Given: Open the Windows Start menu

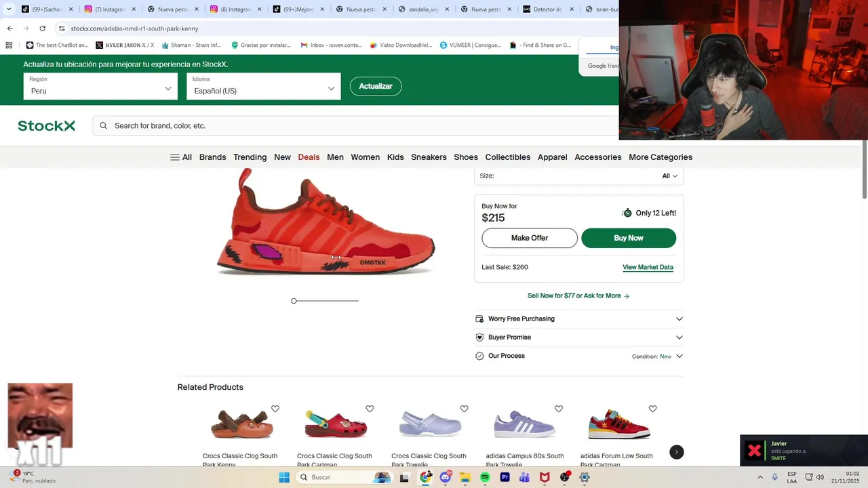Looking at the screenshot, I should pos(284,477).
